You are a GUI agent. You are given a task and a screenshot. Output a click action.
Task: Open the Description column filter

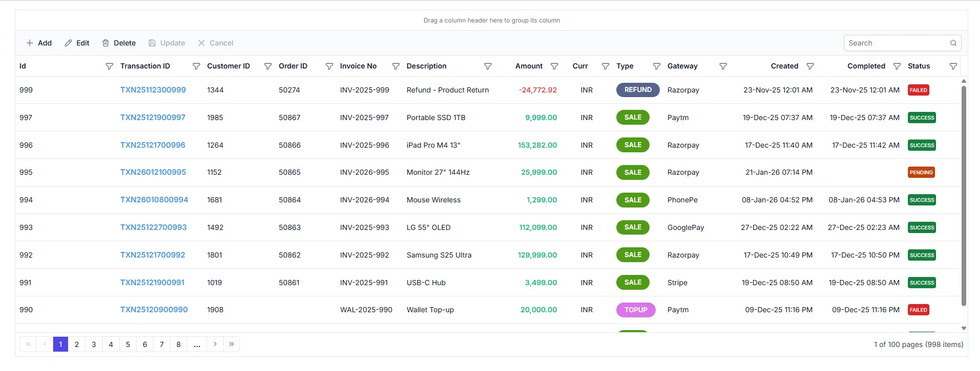point(487,66)
